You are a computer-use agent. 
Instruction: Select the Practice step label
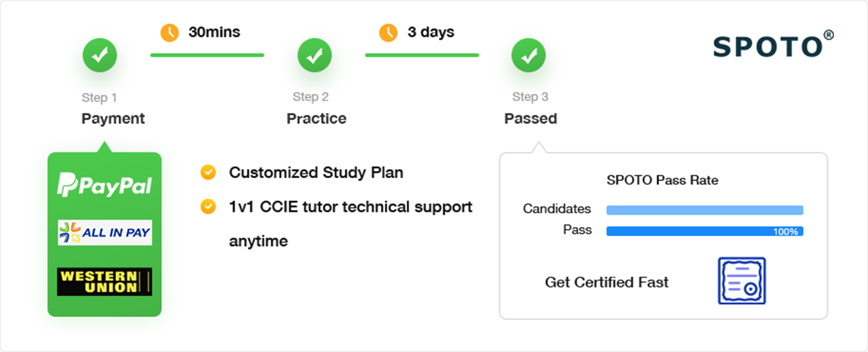click(316, 118)
